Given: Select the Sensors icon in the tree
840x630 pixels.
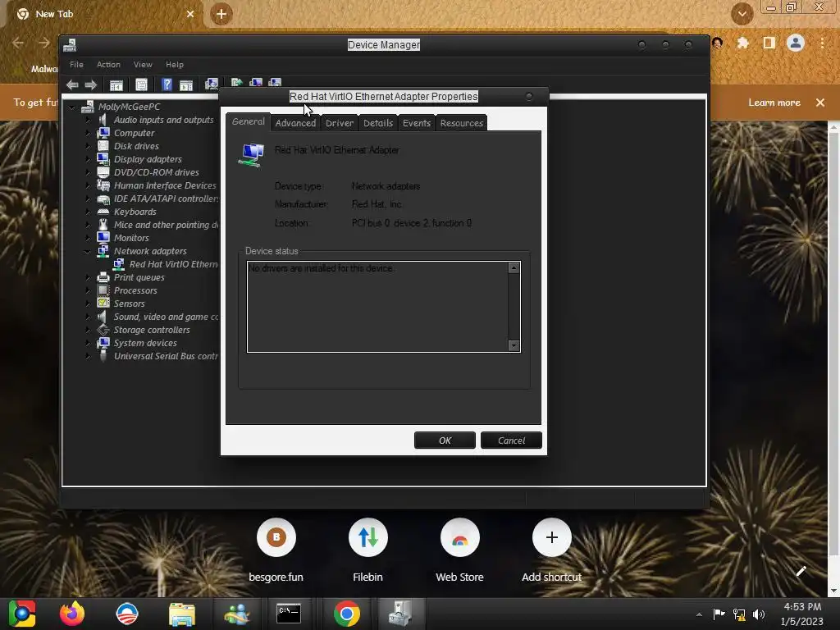Looking at the screenshot, I should click(103, 304).
